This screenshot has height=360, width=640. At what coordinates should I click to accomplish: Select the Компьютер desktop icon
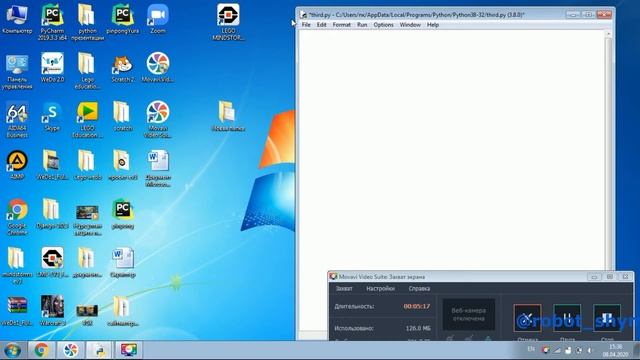17,19
